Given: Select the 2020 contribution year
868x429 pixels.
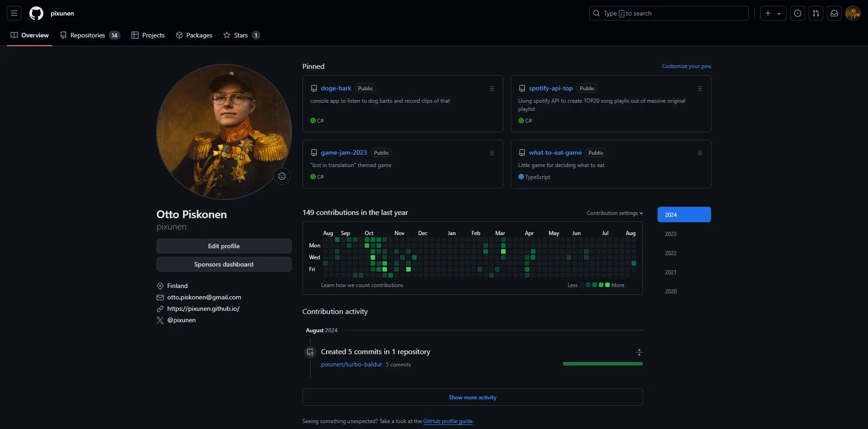Looking at the screenshot, I should pyautogui.click(x=684, y=291).
